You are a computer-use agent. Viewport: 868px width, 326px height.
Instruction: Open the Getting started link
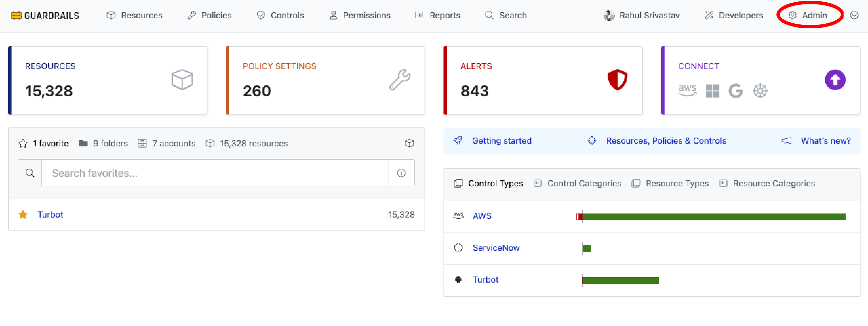pos(501,141)
